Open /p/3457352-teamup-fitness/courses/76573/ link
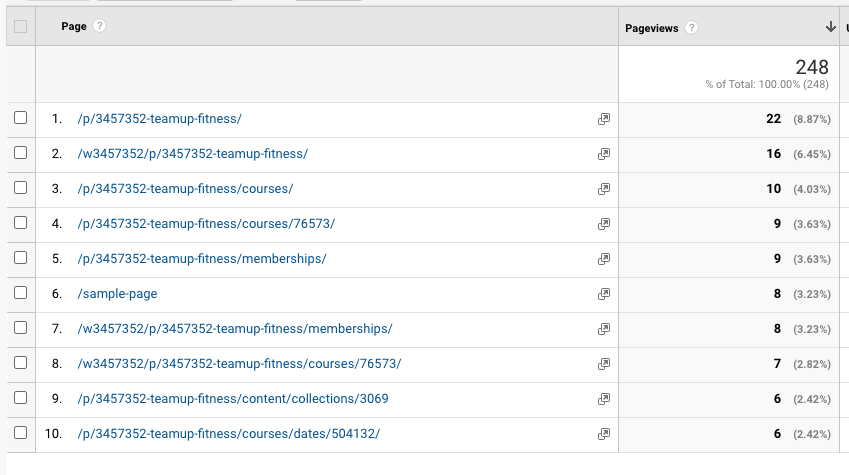This screenshot has height=475, width=849. click(205, 224)
